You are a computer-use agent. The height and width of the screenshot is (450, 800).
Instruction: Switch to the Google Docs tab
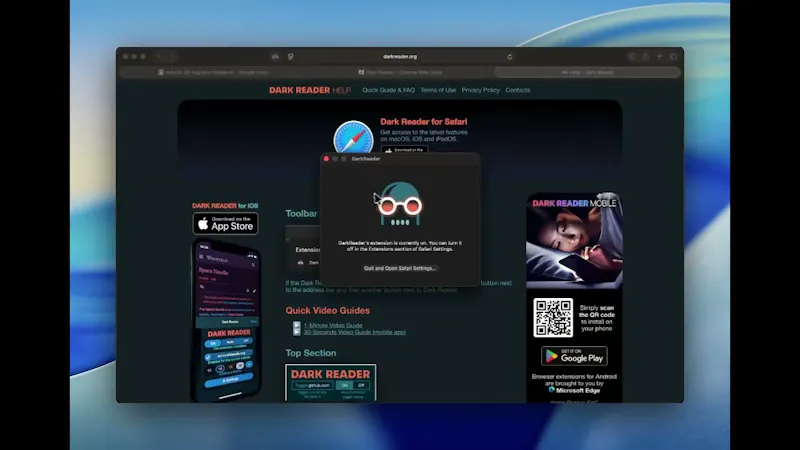coord(213,72)
